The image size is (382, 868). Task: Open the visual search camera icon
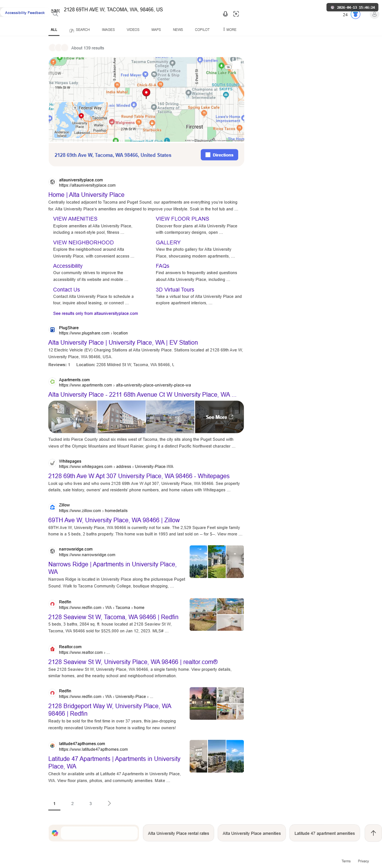point(236,14)
